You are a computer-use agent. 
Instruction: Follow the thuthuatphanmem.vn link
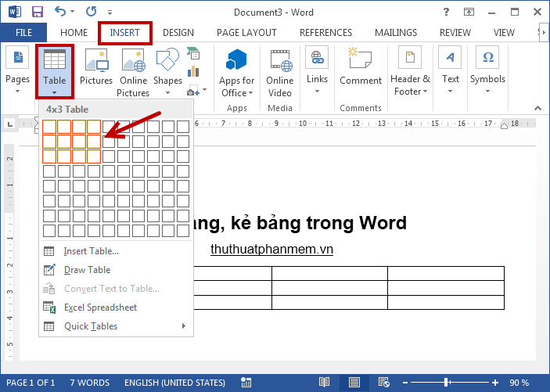click(x=271, y=249)
